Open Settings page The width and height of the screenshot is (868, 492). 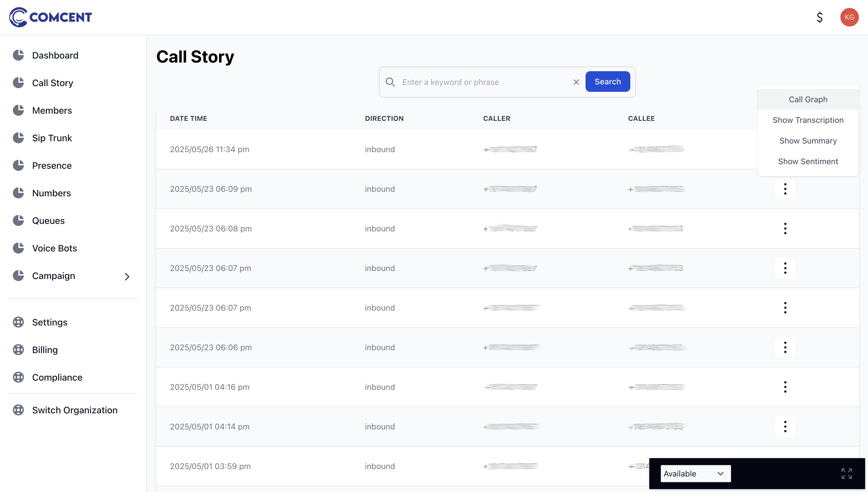coord(50,322)
